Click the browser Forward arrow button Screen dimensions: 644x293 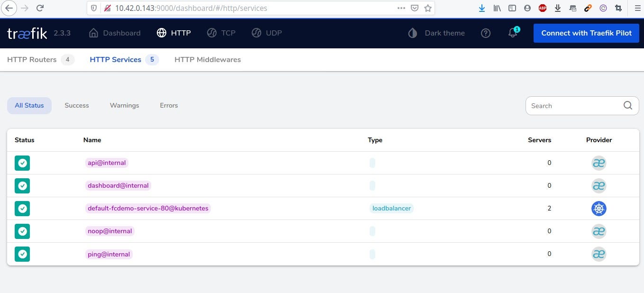pos(25,8)
